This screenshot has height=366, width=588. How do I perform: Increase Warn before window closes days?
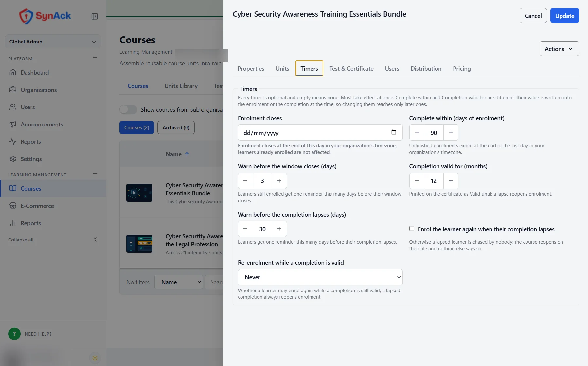[x=279, y=181]
